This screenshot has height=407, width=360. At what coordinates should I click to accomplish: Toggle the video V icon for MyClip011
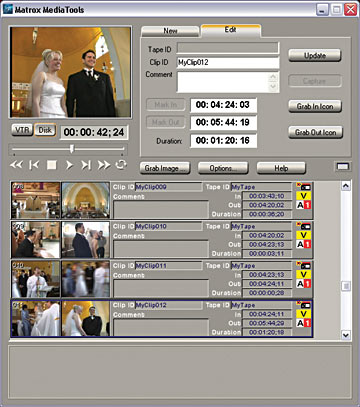pyautogui.click(x=303, y=275)
